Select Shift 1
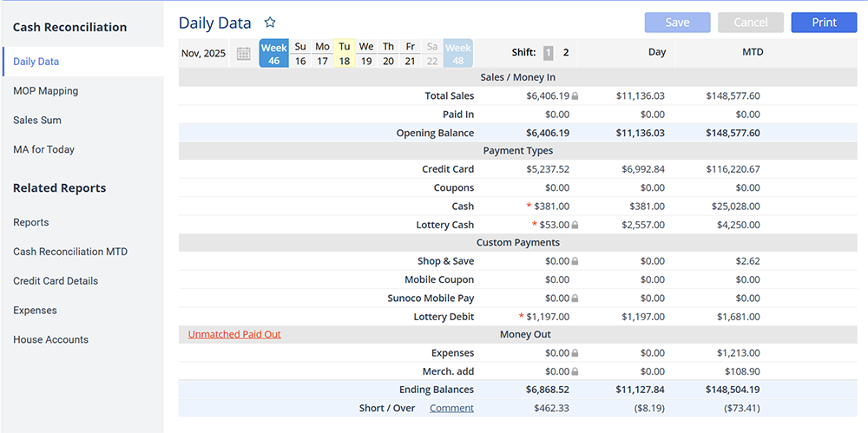Image resolution: width=868 pixels, height=433 pixels. (548, 53)
